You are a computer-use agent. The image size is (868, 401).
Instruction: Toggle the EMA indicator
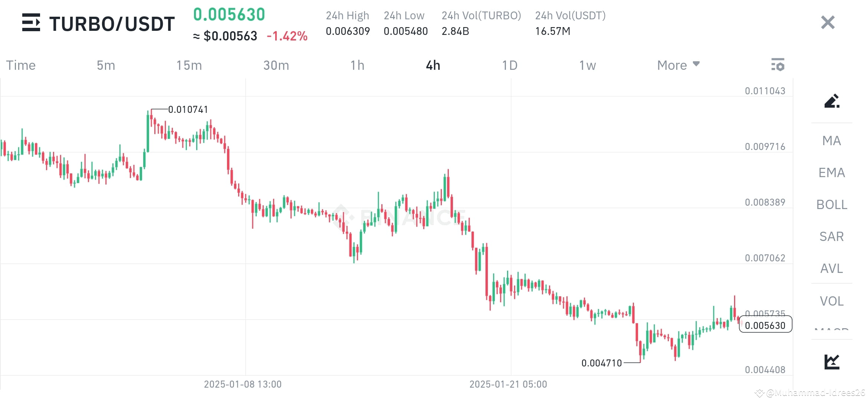[x=831, y=173]
